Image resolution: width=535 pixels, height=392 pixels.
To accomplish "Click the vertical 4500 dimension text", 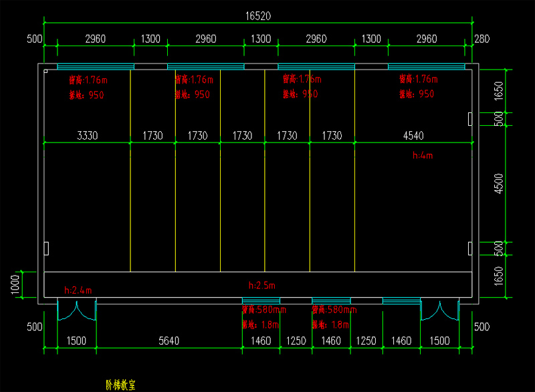I will (x=497, y=183).
